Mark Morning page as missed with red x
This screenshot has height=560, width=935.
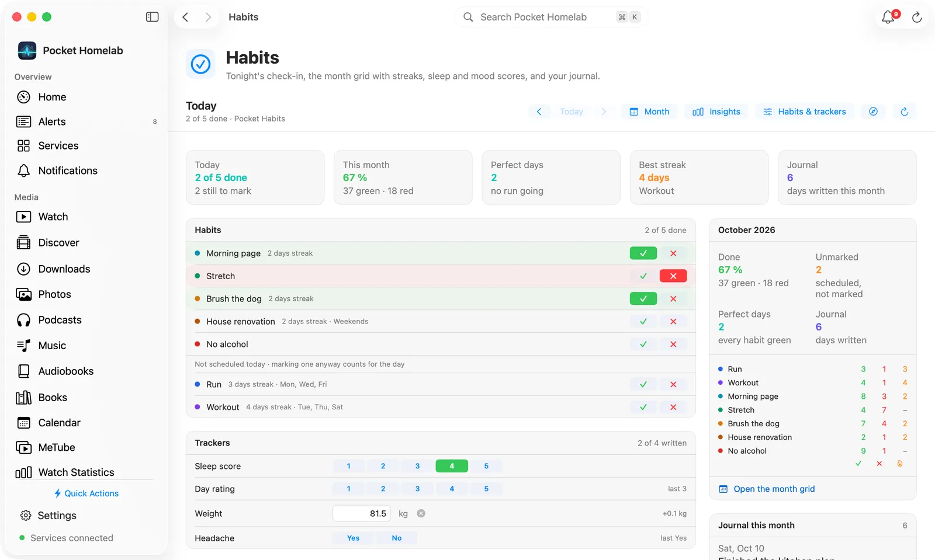point(673,253)
